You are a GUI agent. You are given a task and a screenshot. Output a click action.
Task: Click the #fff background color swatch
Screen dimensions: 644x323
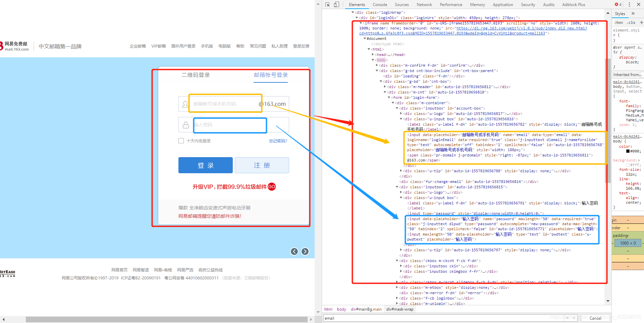click(628, 165)
